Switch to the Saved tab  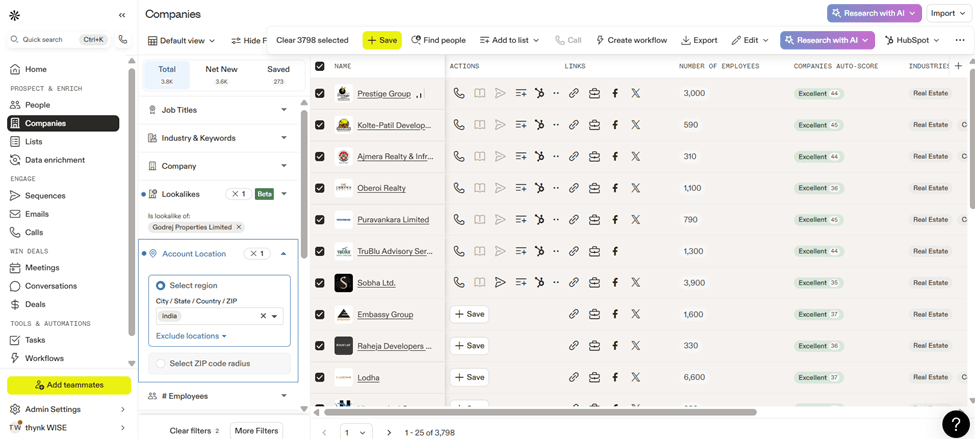278,75
